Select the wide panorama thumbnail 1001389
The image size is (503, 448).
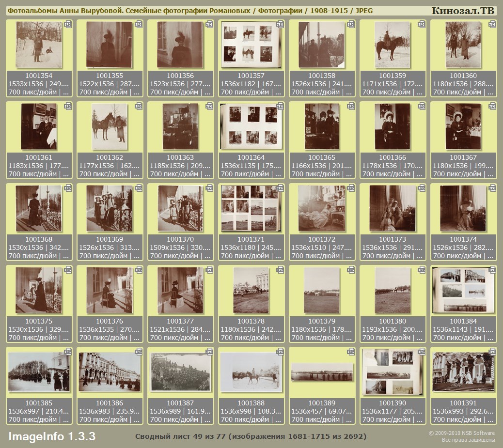(x=322, y=372)
